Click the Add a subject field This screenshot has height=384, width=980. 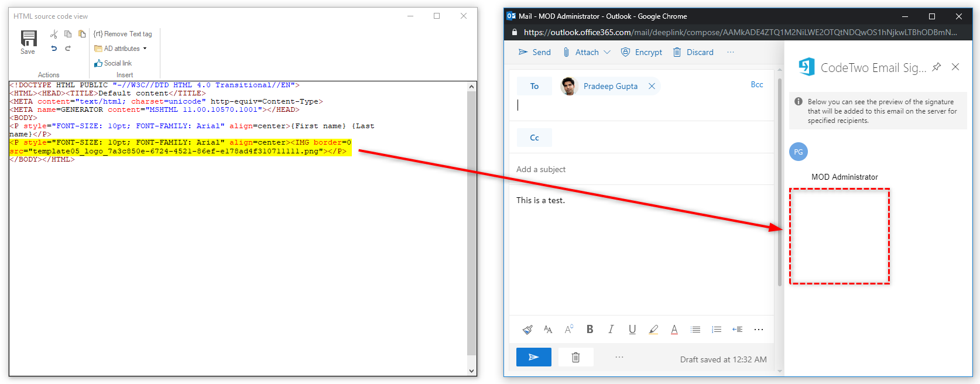[642, 169]
